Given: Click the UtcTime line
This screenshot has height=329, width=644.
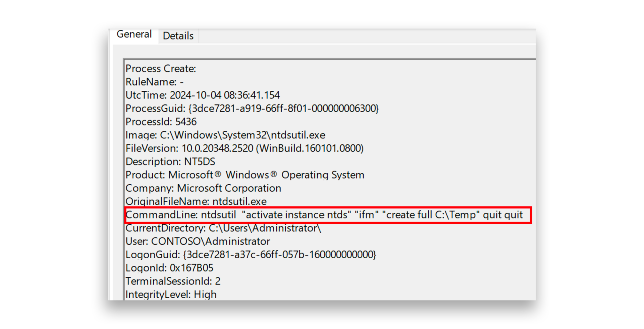Looking at the screenshot, I should pos(202,95).
